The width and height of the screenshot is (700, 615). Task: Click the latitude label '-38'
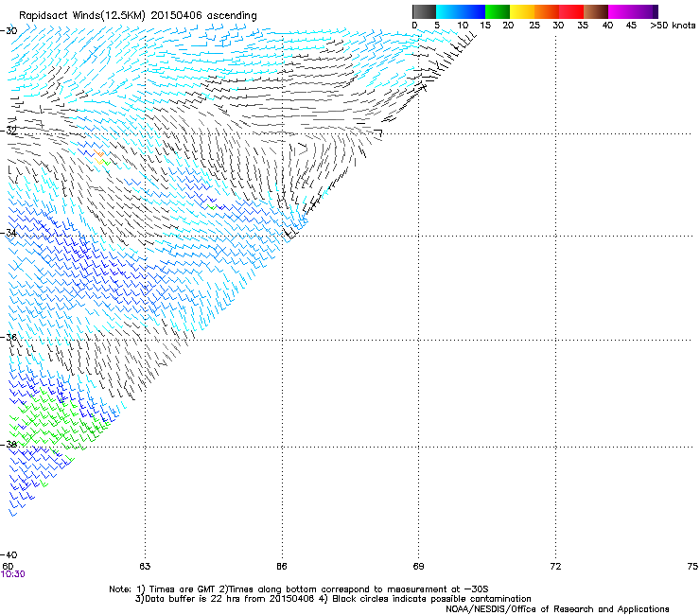pos(9,445)
